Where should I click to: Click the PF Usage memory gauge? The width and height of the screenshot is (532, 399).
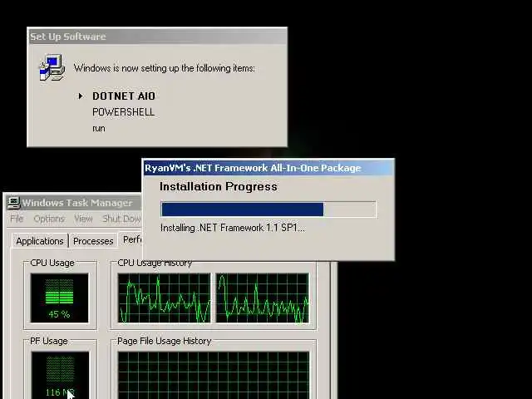(60, 375)
